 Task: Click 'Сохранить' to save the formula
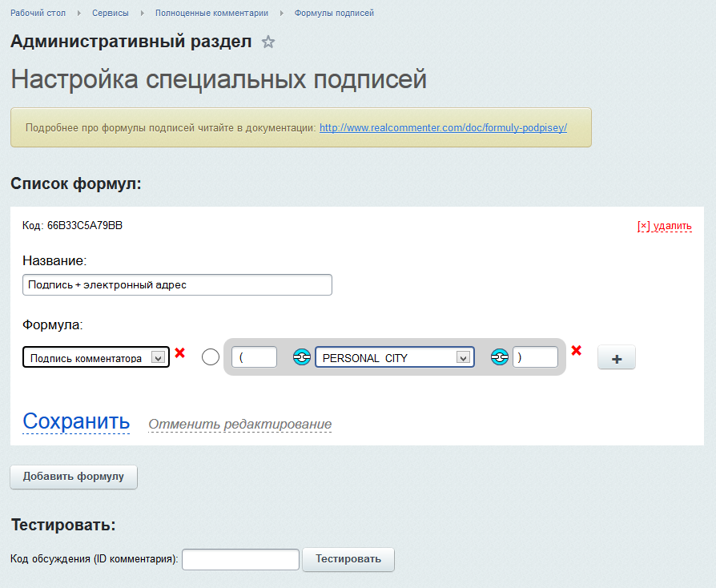pos(76,421)
